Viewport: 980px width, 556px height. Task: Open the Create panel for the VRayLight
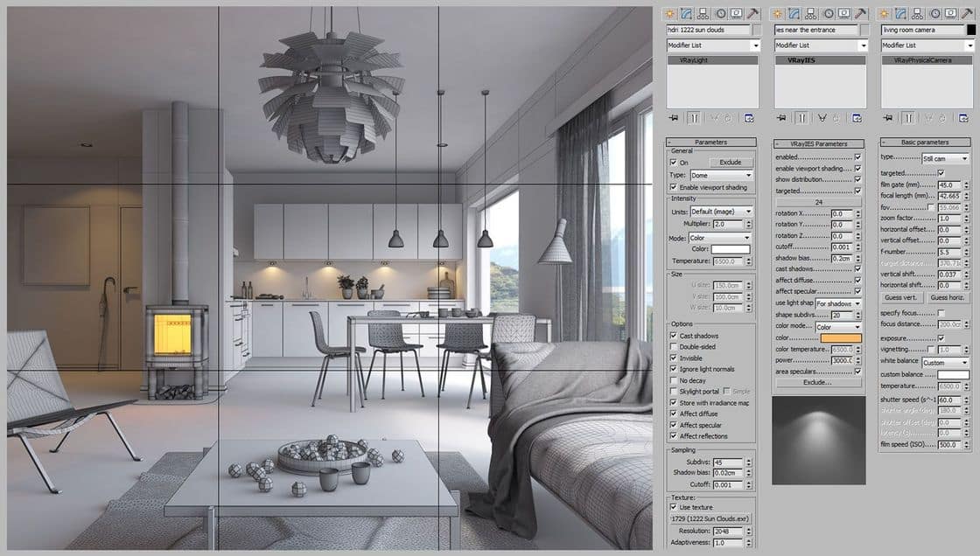coord(669,12)
